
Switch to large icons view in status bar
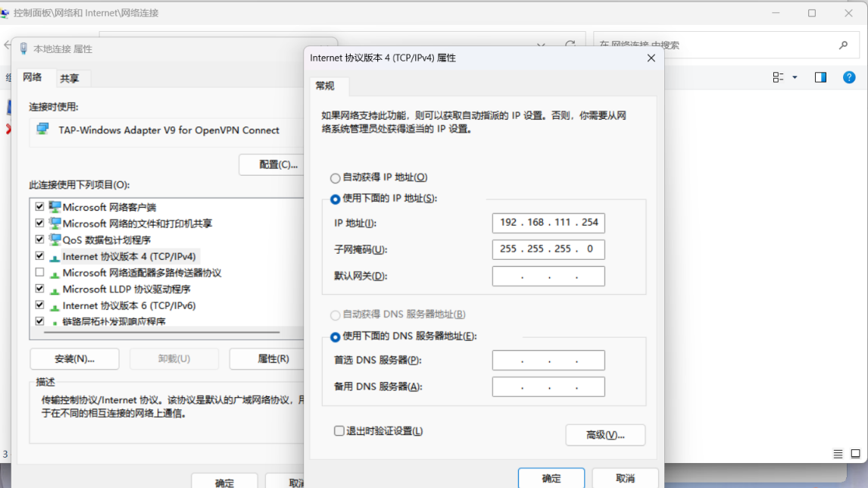point(855,455)
